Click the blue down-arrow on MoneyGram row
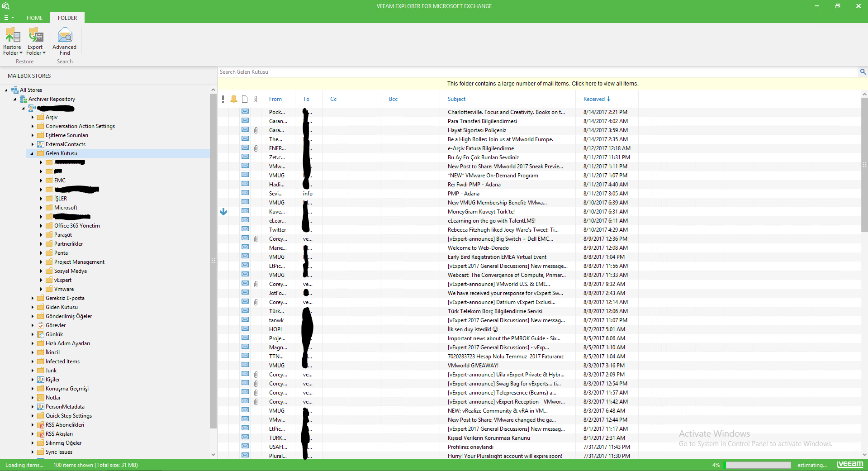The height and width of the screenshot is (471, 868). pos(223,211)
